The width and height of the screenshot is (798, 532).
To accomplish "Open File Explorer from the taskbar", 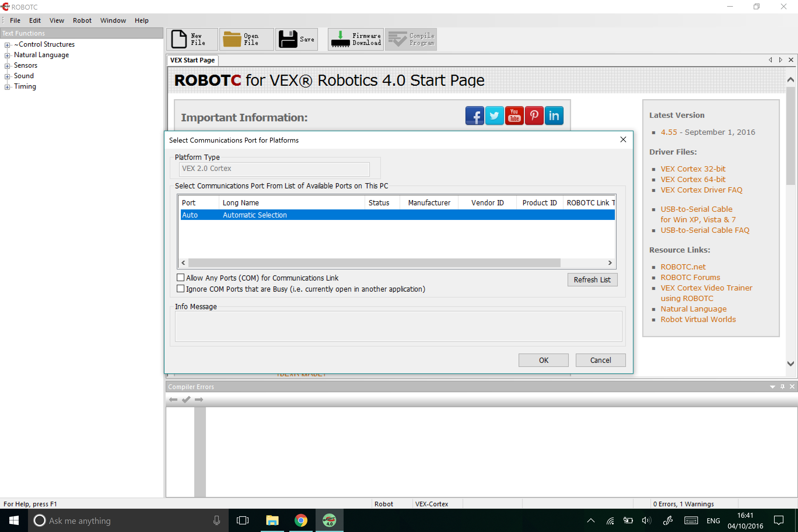I will tap(272, 520).
